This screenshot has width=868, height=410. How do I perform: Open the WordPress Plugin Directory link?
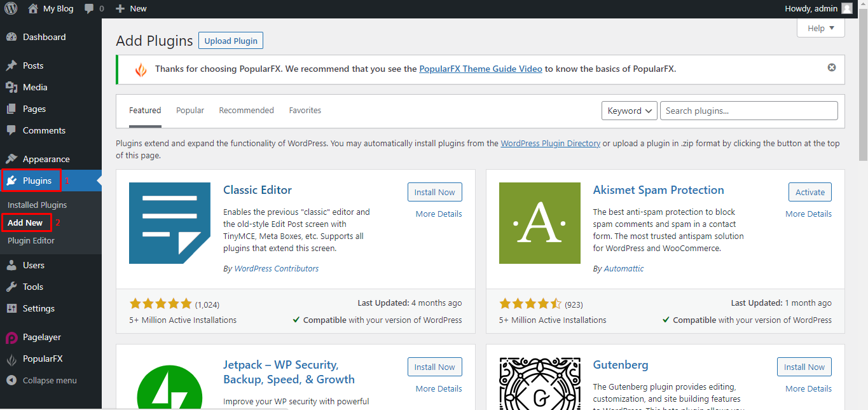pyautogui.click(x=551, y=143)
